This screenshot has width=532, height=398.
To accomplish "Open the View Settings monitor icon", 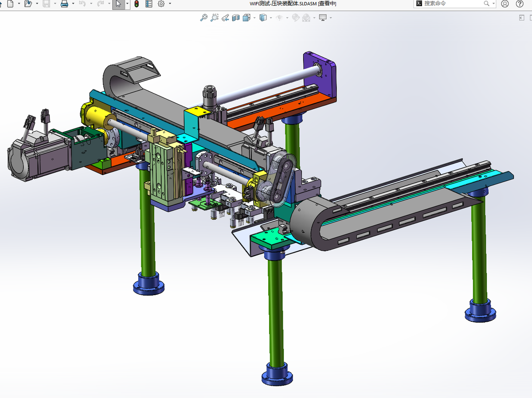I will [323, 18].
